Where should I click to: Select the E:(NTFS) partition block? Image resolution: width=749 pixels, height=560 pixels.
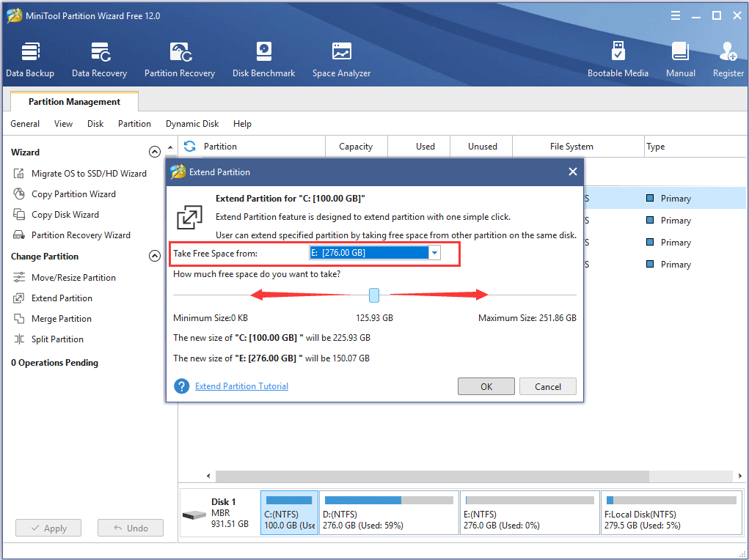(x=530, y=513)
